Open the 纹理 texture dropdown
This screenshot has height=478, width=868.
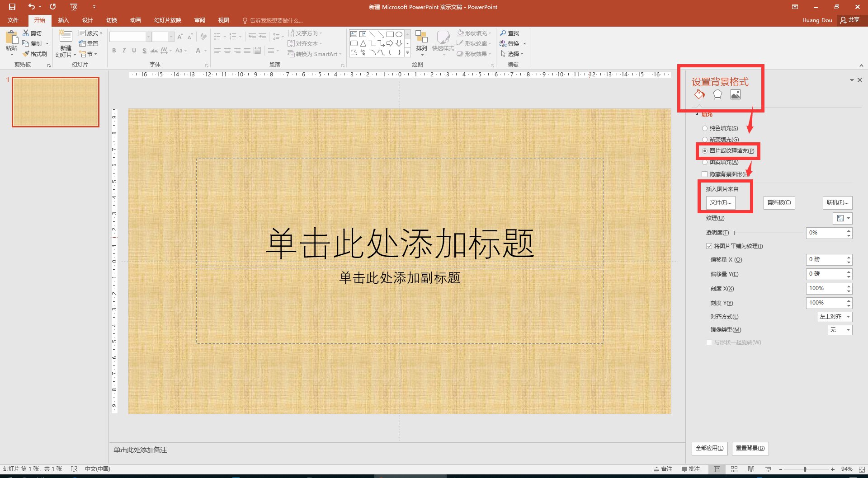[x=842, y=218]
